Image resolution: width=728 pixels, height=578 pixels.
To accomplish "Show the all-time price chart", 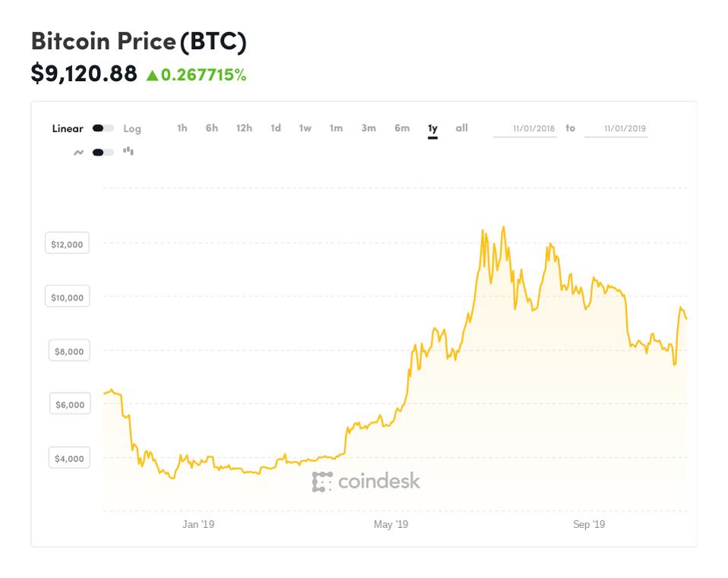I will (462, 129).
